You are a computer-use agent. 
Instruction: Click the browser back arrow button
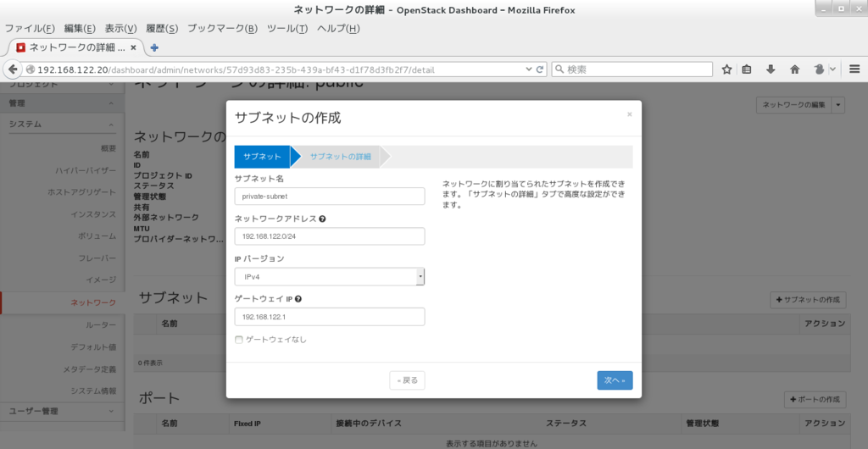14,69
